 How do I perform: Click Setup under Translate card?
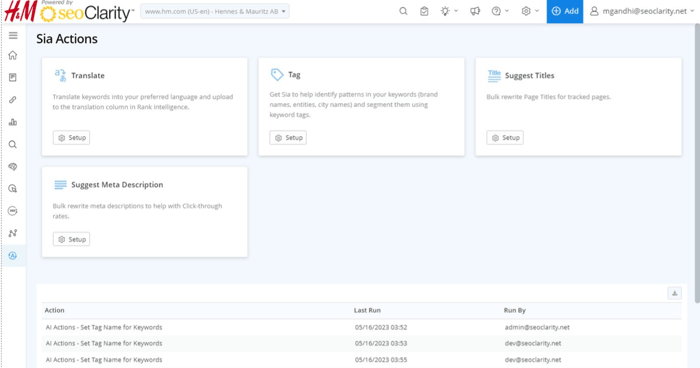[x=71, y=138]
